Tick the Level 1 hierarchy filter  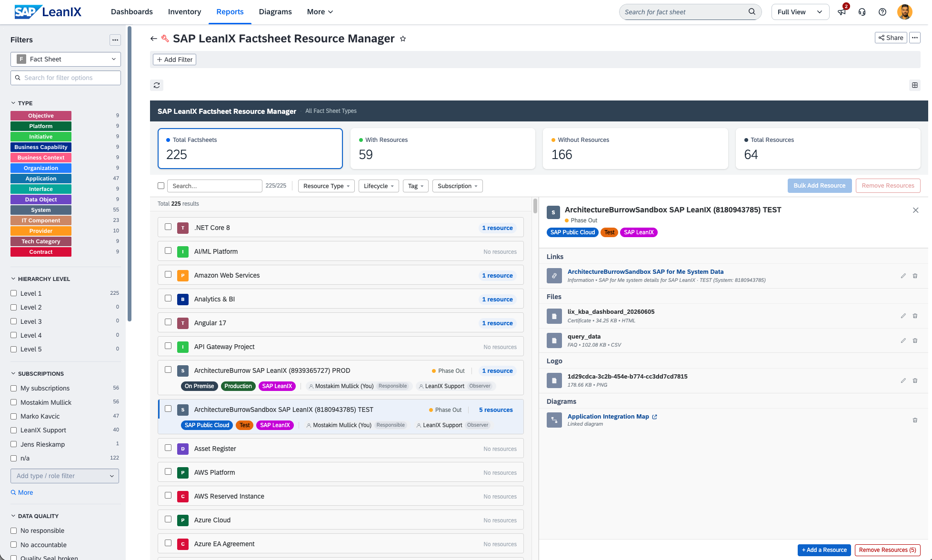14,293
